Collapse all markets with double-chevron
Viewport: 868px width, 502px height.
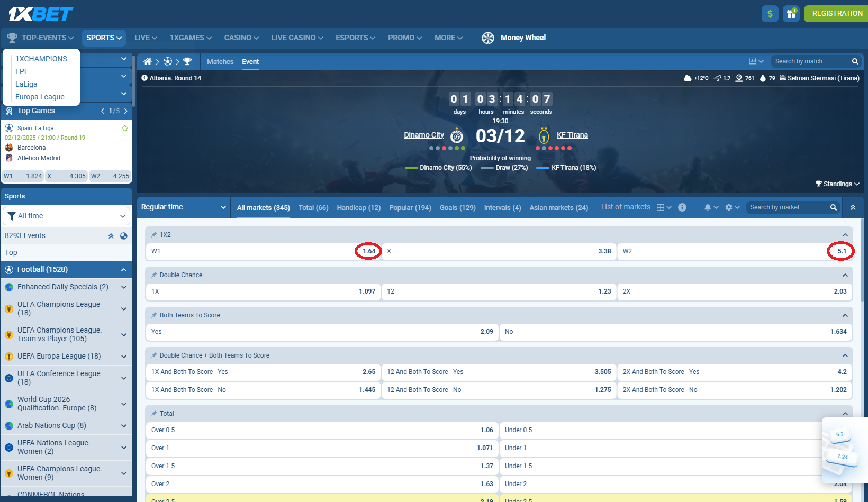coord(853,207)
